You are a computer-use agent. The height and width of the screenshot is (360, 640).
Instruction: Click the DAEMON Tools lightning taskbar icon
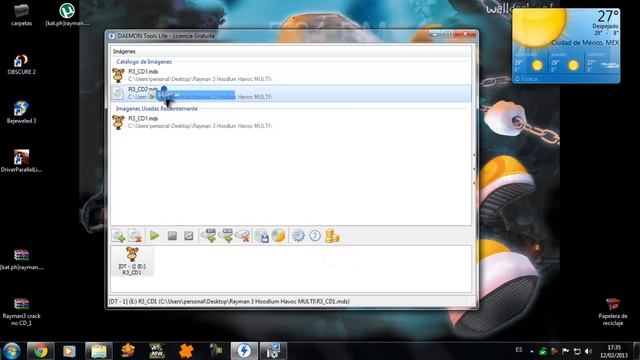[244, 351]
